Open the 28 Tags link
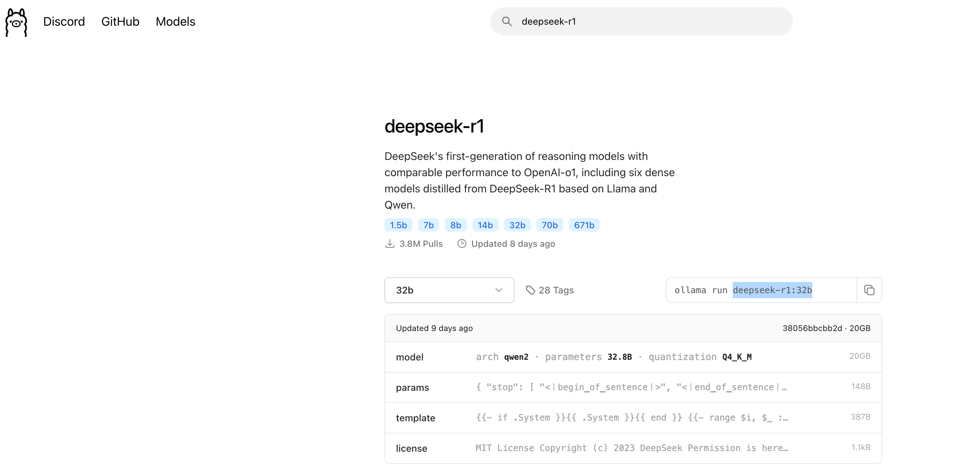Screen dimensions: 980x472 tap(556, 290)
